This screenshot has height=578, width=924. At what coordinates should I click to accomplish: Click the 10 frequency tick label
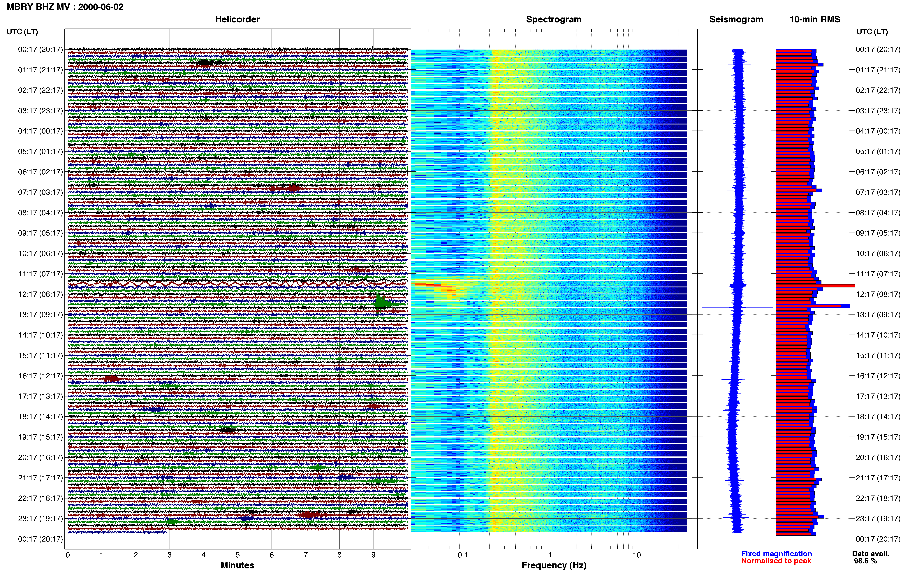637,555
